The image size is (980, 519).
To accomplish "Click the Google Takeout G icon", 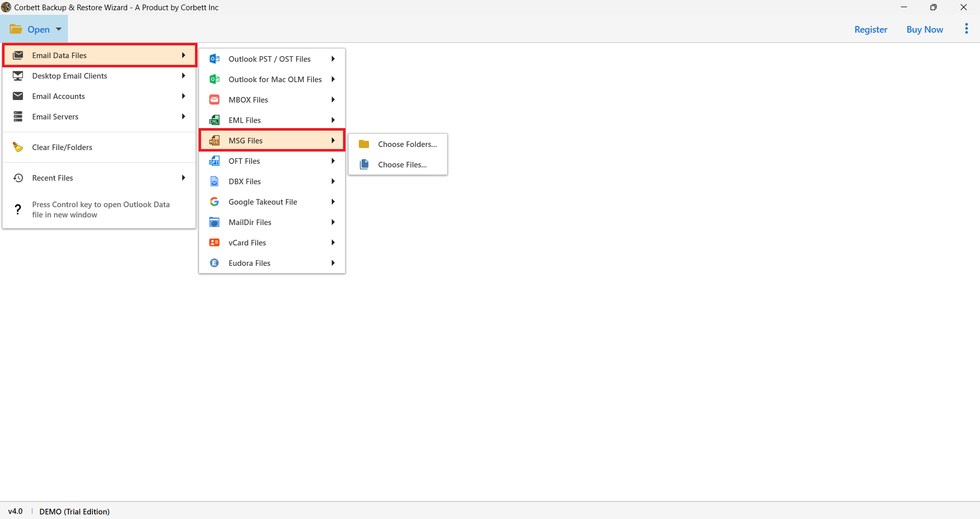I will (x=214, y=202).
